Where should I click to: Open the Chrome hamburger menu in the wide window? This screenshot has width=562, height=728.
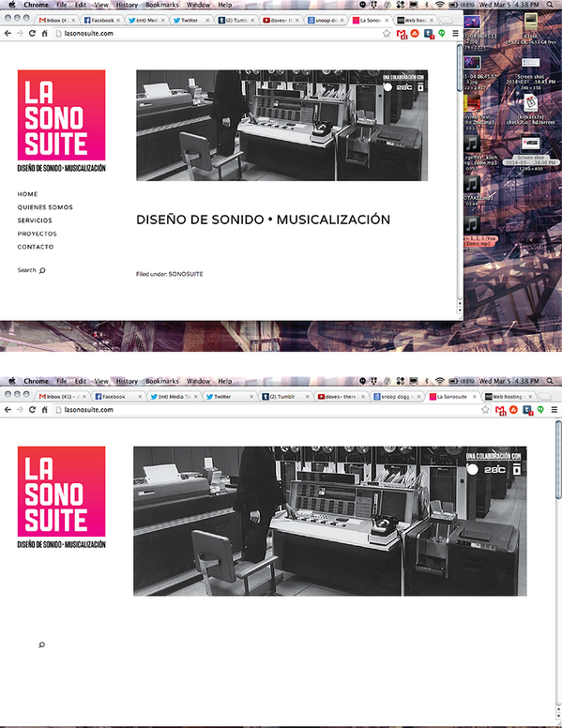554,409
